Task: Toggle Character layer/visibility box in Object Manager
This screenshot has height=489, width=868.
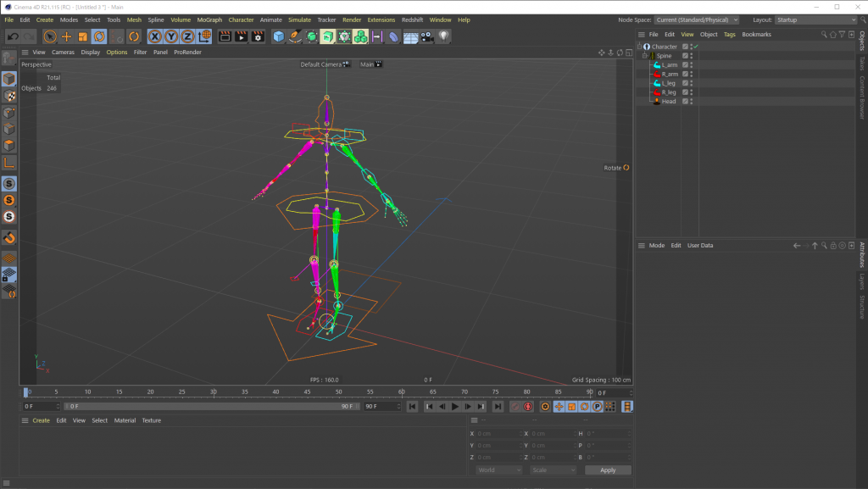Action: [685, 47]
